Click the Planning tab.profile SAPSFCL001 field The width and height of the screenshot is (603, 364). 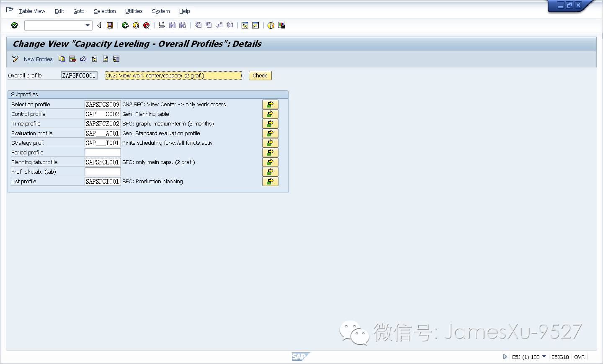coord(103,162)
